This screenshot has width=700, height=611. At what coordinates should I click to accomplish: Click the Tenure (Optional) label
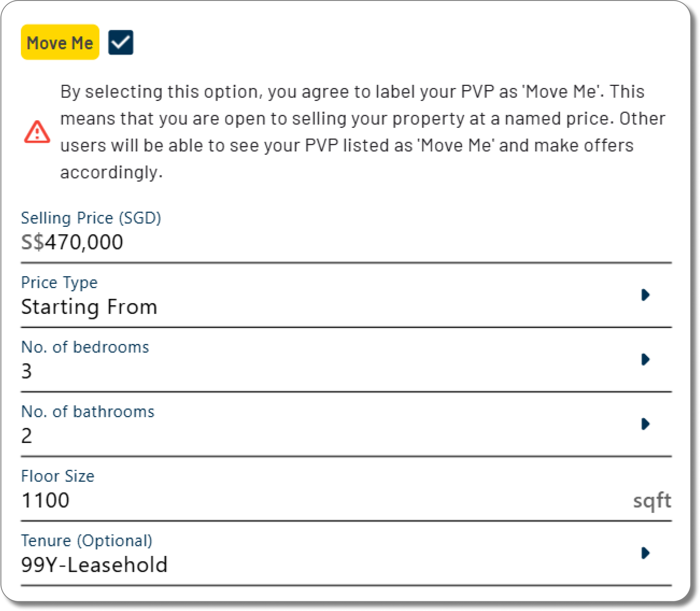coord(87,541)
